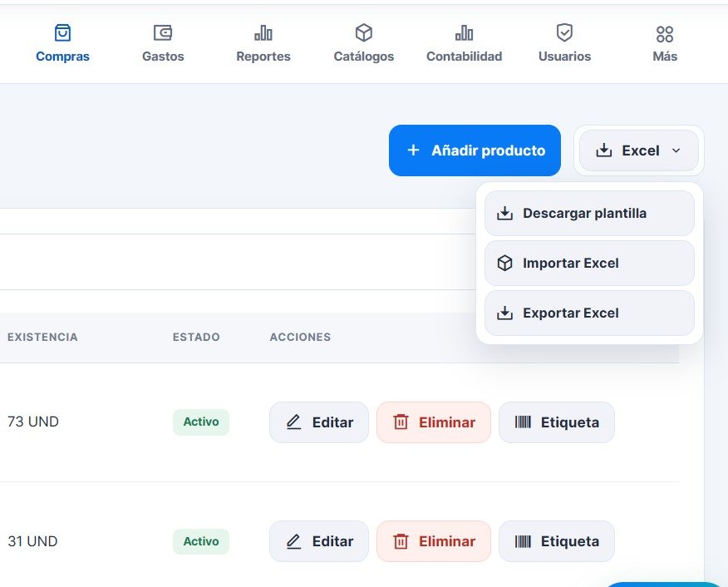Click the Contabilidad chart icon
The width and height of the screenshot is (728, 587).
pyautogui.click(x=464, y=33)
